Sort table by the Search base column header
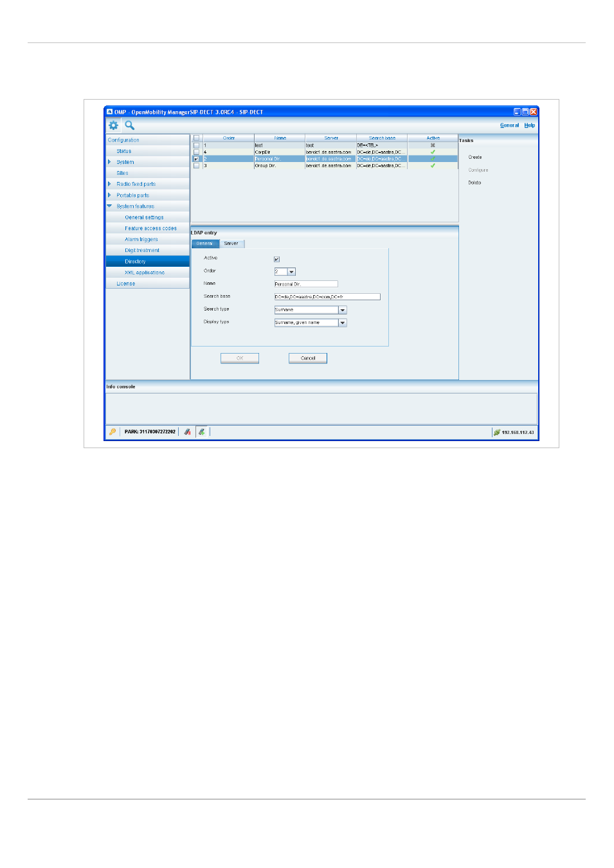The width and height of the screenshot is (614, 868). point(382,138)
